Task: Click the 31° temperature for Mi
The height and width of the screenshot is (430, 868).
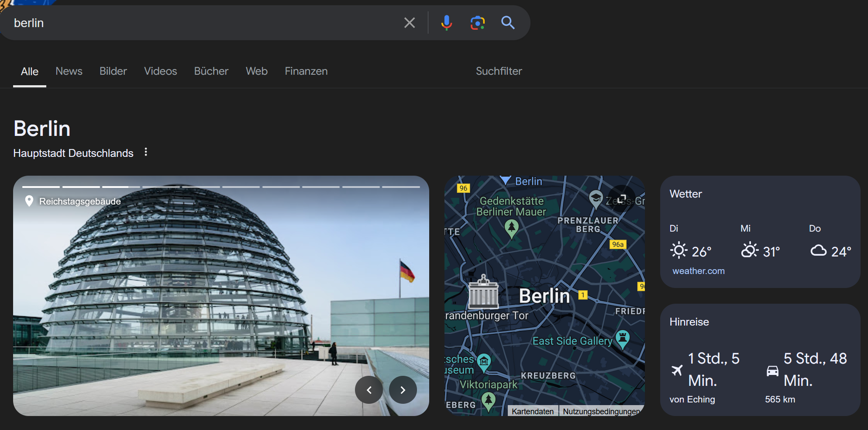Action: pos(772,252)
